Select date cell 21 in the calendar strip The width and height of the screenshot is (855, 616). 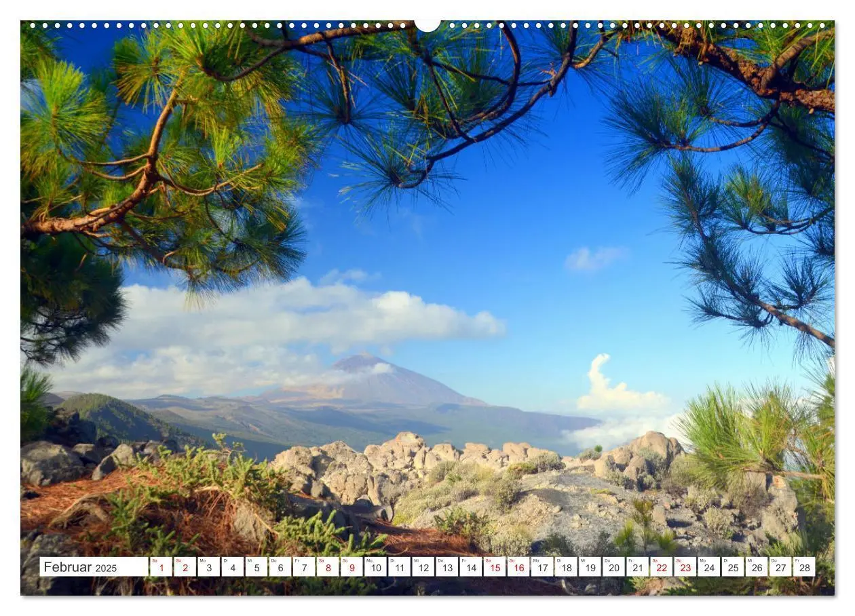[636, 567]
